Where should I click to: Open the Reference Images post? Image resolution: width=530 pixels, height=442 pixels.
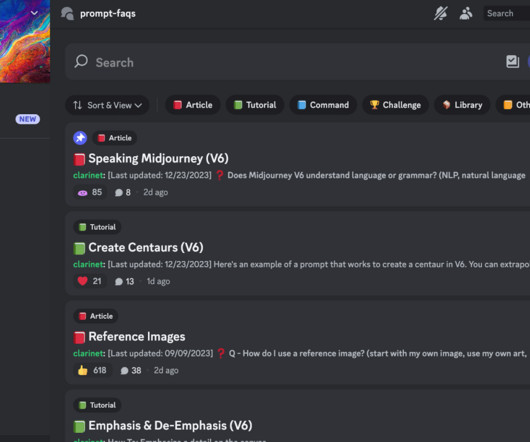point(137,337)
